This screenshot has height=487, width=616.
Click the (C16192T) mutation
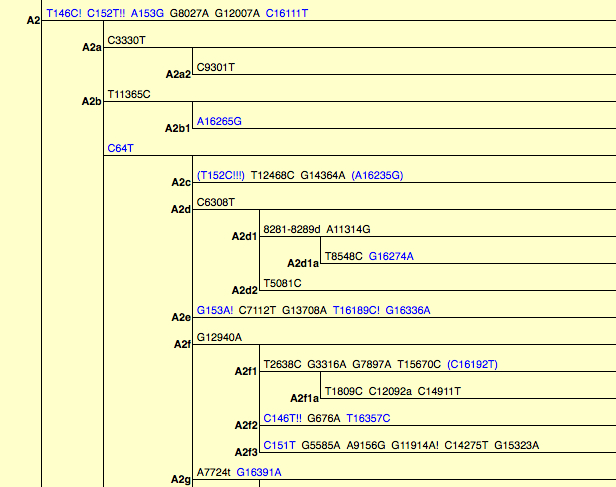pos(472,364)
